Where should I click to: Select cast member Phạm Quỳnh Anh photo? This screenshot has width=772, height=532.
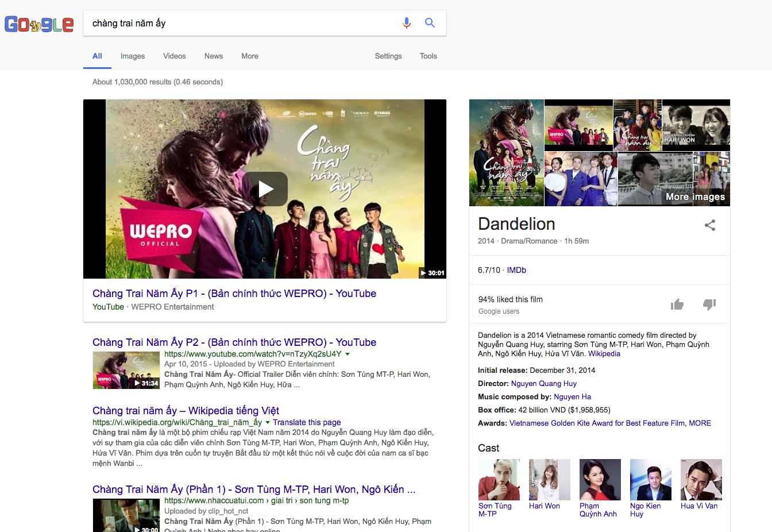(600, 480)
